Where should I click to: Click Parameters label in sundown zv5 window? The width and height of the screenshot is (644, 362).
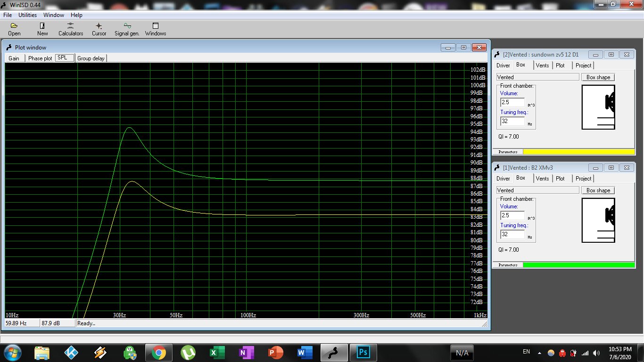[508, 152]
